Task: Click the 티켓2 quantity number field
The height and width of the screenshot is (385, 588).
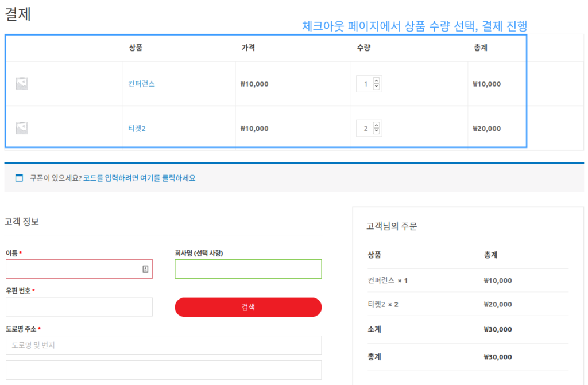Action: click(x=365, y=129)
